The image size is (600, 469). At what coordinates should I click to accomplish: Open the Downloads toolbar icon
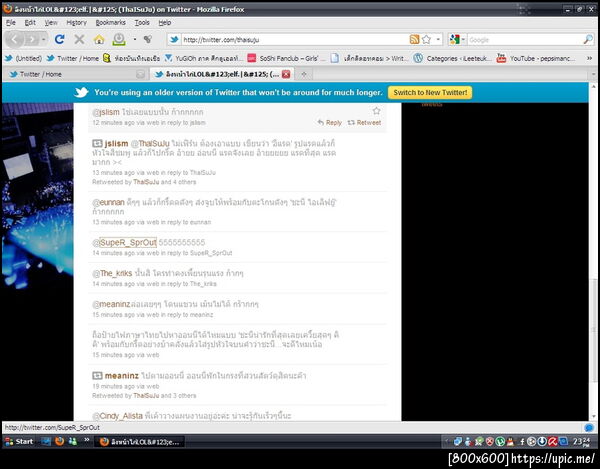(x=119, y=39)
